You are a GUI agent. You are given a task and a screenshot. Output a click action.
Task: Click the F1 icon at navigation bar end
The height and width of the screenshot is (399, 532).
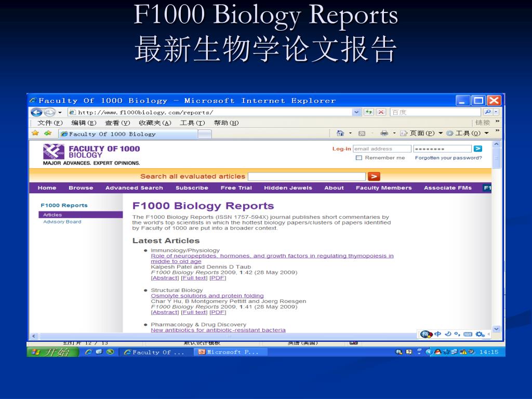(487, 188)
